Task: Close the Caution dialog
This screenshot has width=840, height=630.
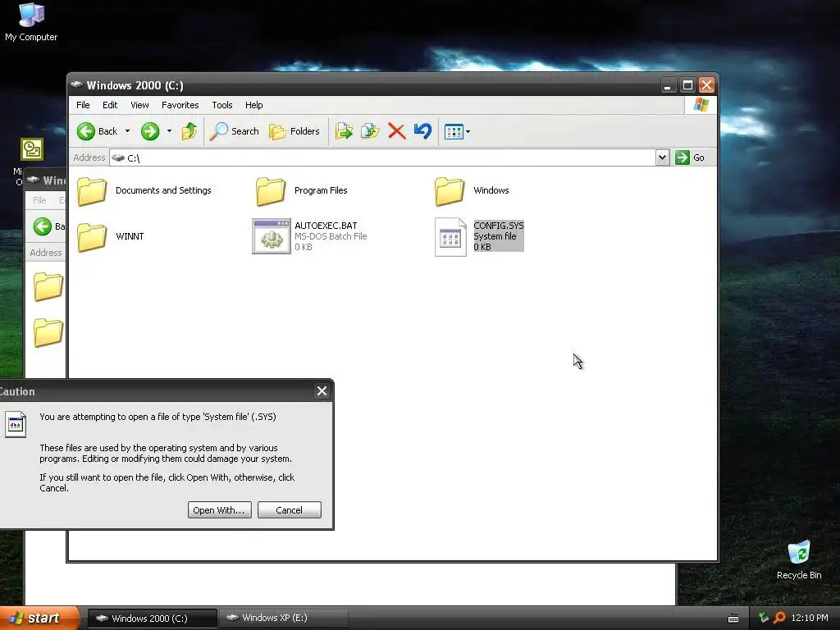Action: point(322,391)
